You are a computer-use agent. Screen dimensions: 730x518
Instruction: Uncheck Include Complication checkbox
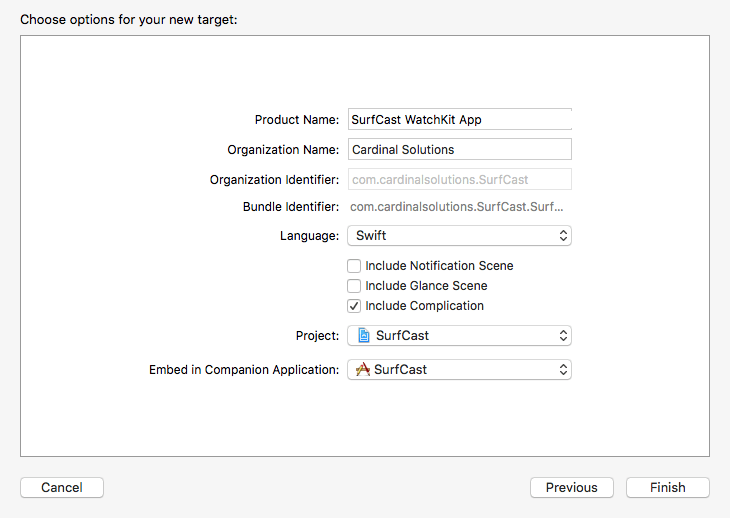[354, 306]
